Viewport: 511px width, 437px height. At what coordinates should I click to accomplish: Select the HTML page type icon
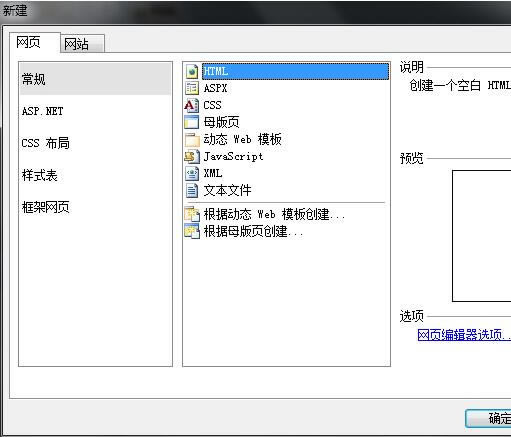tap(192, 71)
